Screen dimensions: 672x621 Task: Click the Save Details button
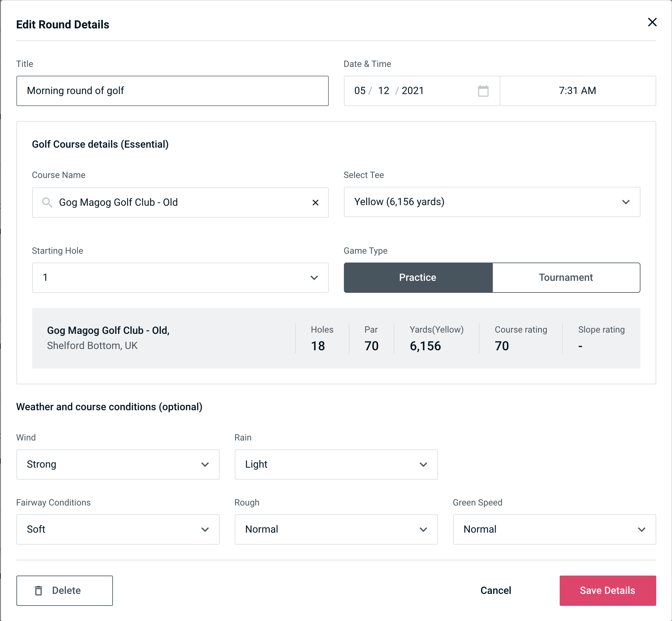pos(607,590)
